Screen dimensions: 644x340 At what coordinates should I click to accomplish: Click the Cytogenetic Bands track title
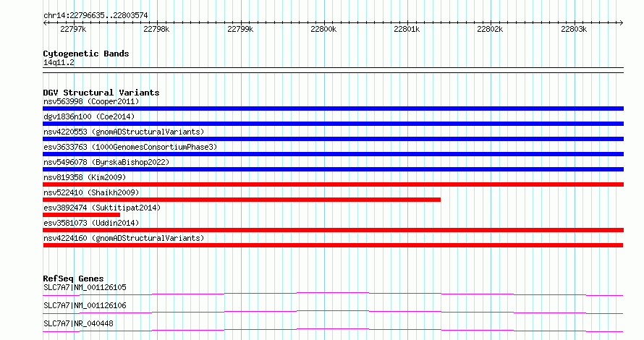click(86, 54)
